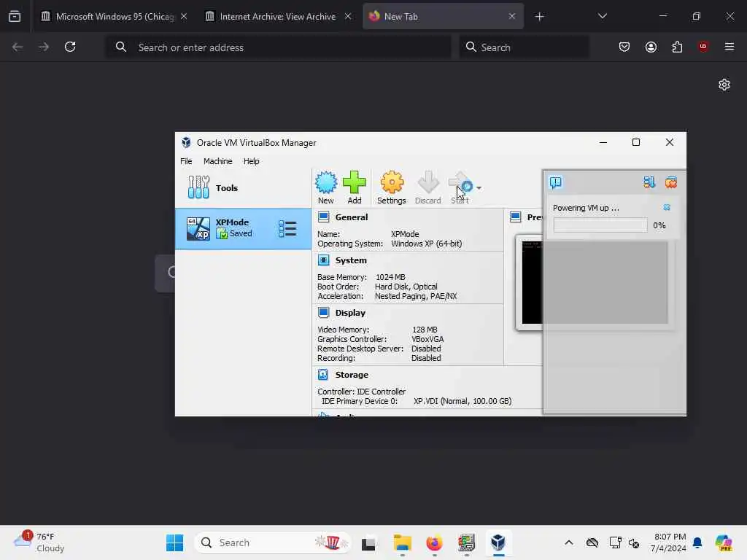Click the General section header
The height and width of the screenshot is (560, 747).
(x=351, y=217)
